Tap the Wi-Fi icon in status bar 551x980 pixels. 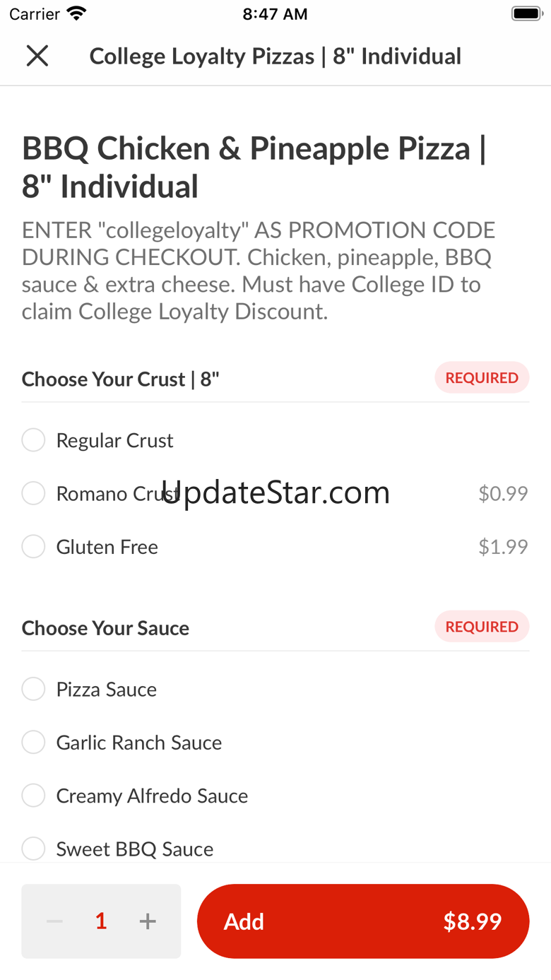tap(76, 13)
